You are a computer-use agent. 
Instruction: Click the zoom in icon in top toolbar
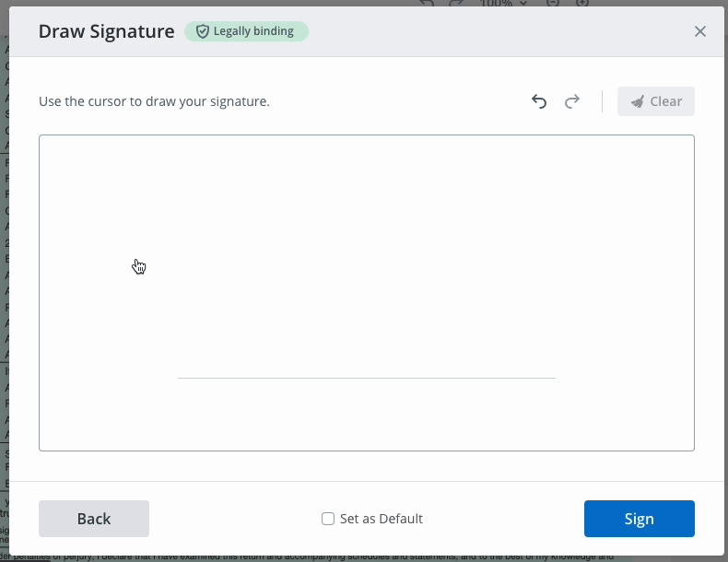pos(582,3)
